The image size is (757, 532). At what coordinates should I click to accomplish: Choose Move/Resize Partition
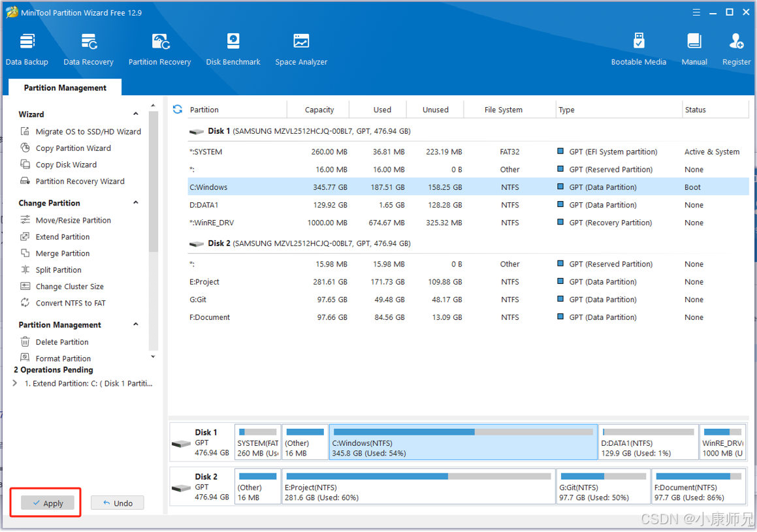coord(66,221)
